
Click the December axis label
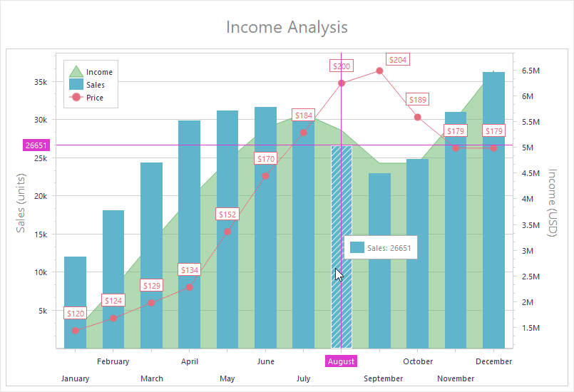coord(494,361)
